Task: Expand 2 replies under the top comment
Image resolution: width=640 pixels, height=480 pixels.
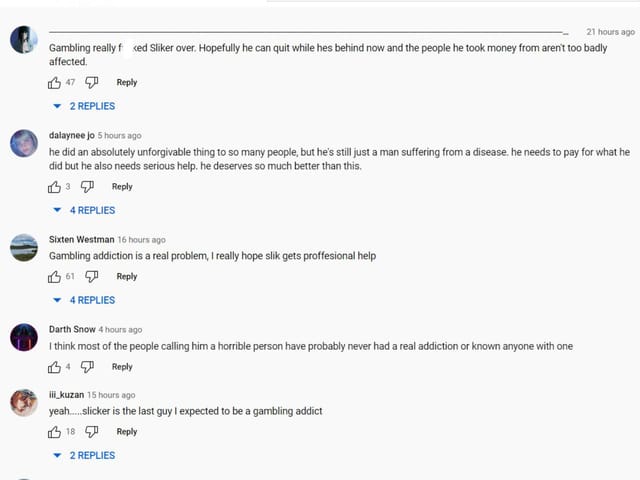Action: coord(86,106)
